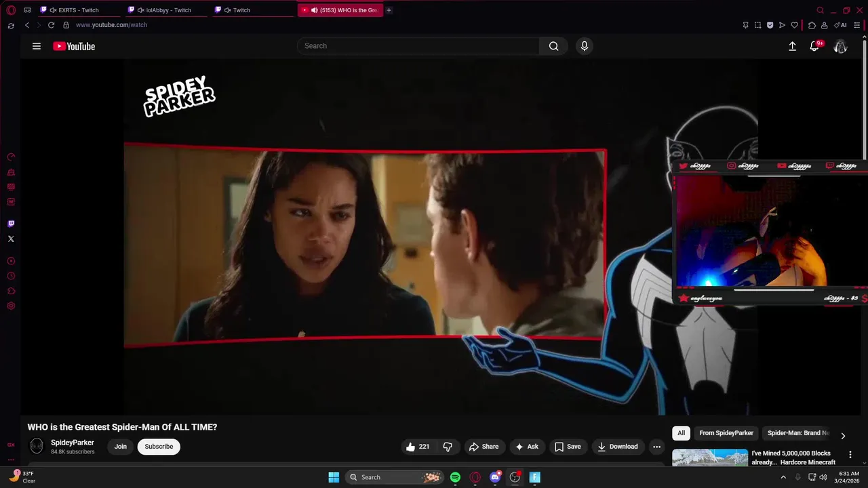Viewport: 868px width, 488px height.
Task: Click in the YouTube search field
Action: pos(418,46)
